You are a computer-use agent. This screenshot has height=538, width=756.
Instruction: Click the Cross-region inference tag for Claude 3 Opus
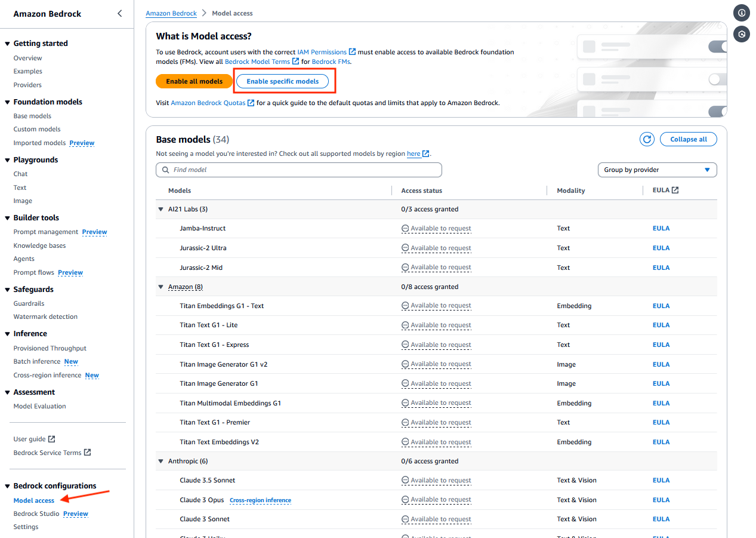coord(260,500)
